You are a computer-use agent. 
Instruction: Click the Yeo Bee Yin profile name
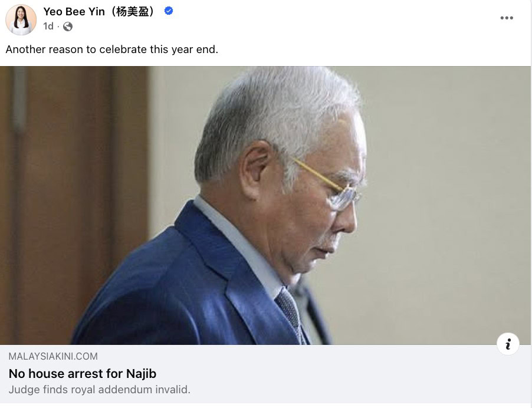pos(74,12)
